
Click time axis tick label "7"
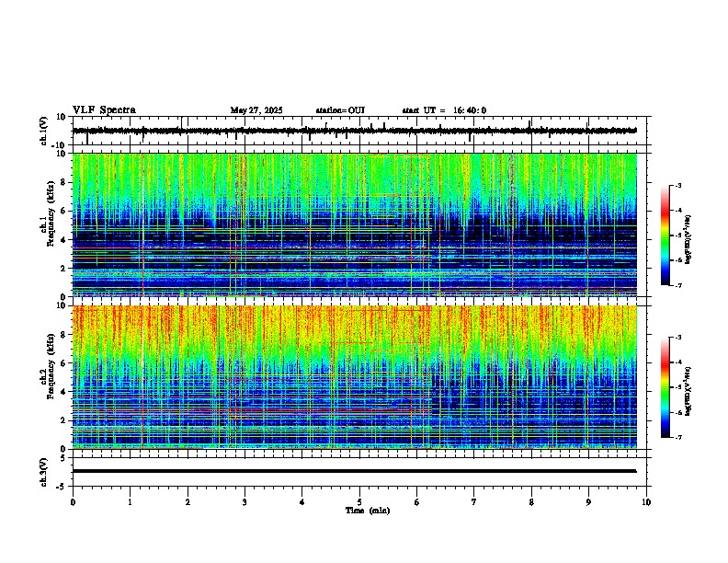(474, 502)
